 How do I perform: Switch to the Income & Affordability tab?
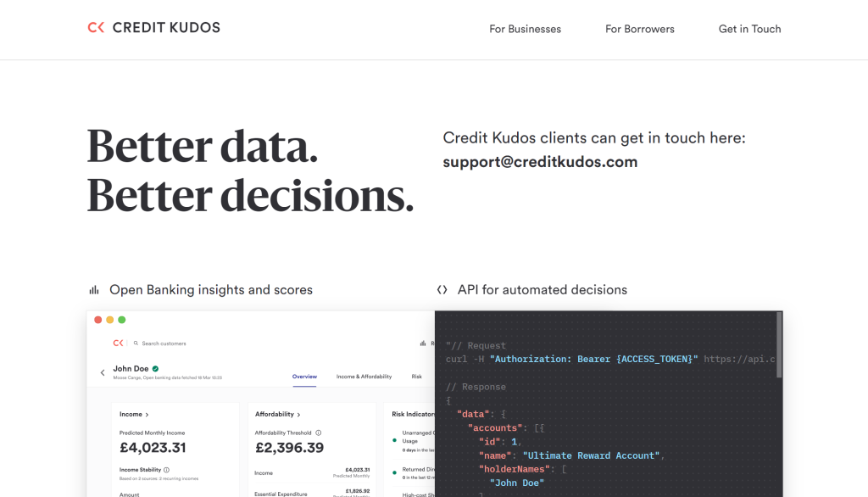coord(364,377)
